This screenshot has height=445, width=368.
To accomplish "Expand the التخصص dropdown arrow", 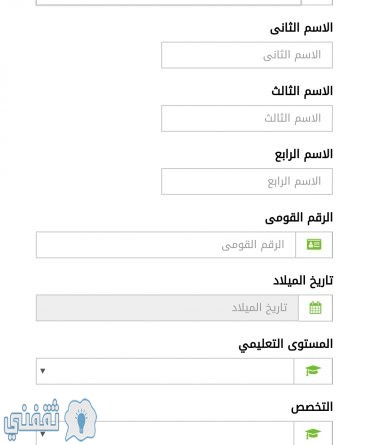I will (43, 434).
